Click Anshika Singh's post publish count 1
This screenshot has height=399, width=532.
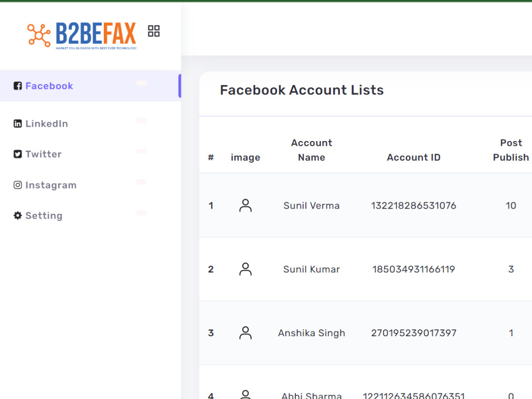511,333
